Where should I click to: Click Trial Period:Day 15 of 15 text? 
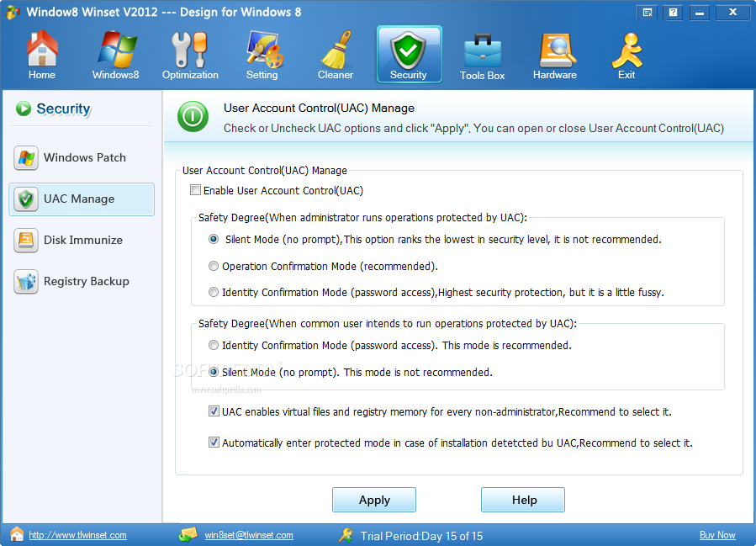(421, 536)
